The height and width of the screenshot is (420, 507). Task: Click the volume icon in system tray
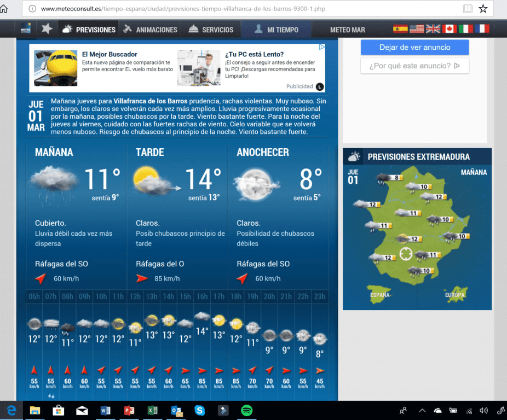483,411
